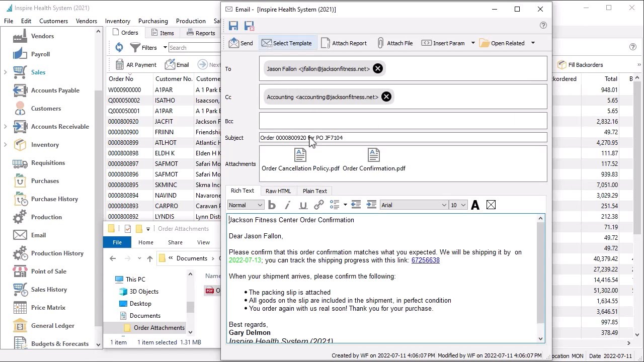Select Order Confirmation.pdf attachment
Screen dimensions: 644x362
pyautogui.click(x=374, y=160)
